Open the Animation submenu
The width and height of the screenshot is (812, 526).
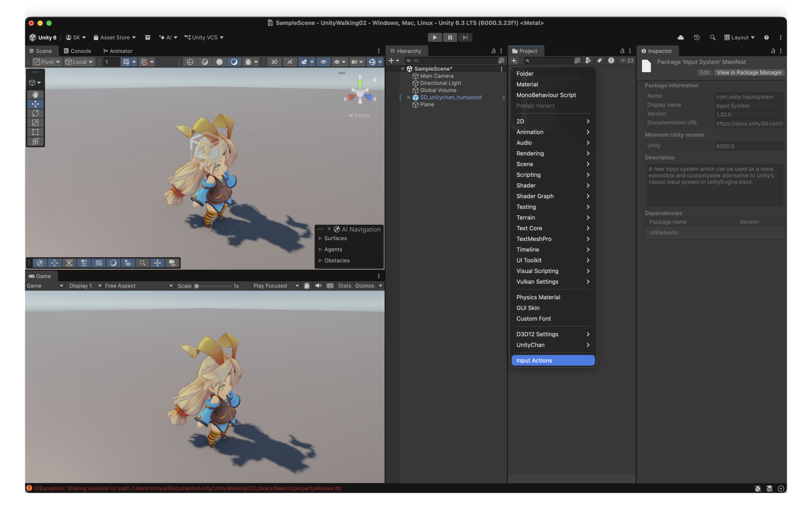coord(553,132)
